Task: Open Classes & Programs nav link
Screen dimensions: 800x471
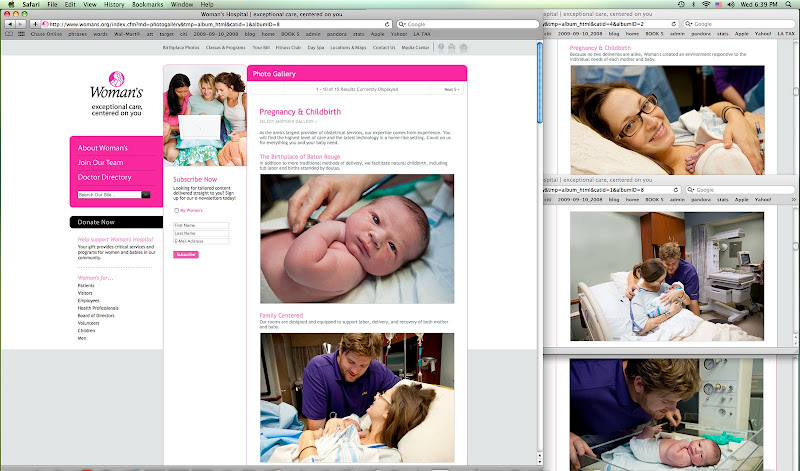Action: click(x=226, y=47)
